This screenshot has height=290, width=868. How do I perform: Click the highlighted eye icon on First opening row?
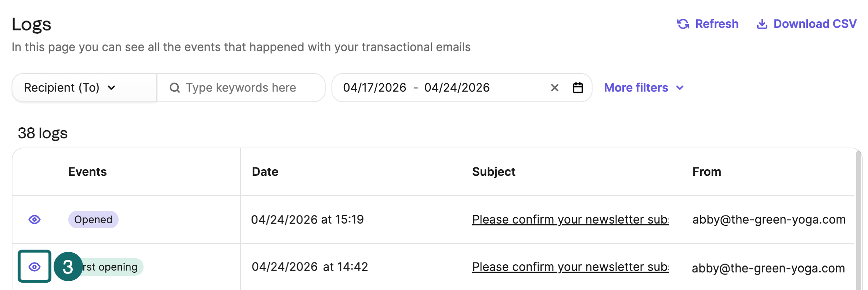[x=34, y=267]
